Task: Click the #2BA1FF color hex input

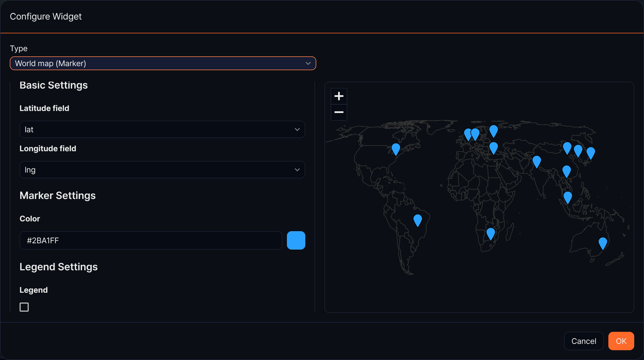Action: (151, 240)
